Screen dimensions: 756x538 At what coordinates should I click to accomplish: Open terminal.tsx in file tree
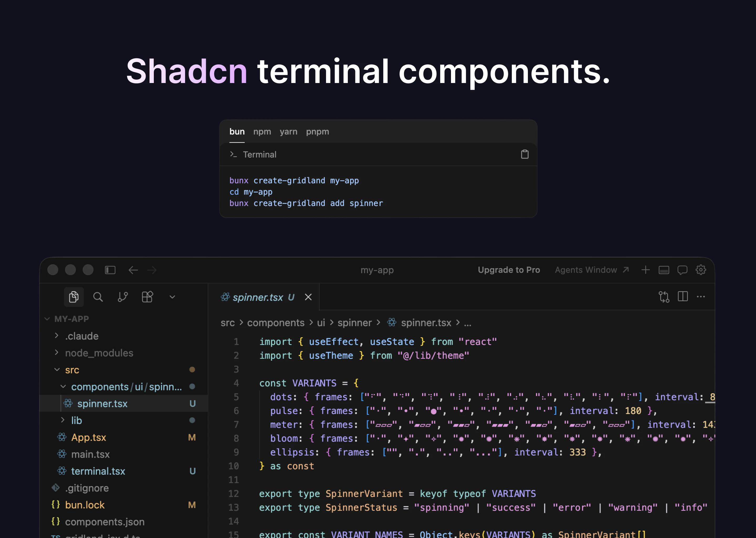pos(98,471)
